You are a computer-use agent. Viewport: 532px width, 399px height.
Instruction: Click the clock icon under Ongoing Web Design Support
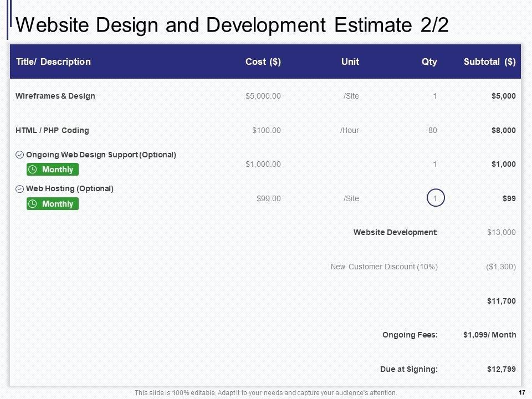[x=33, y=170]
